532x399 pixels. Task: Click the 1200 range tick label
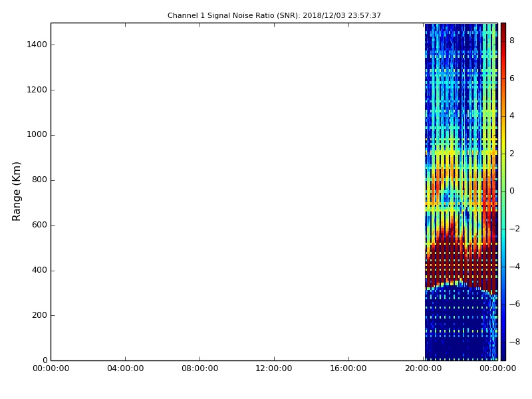point(37,90)
